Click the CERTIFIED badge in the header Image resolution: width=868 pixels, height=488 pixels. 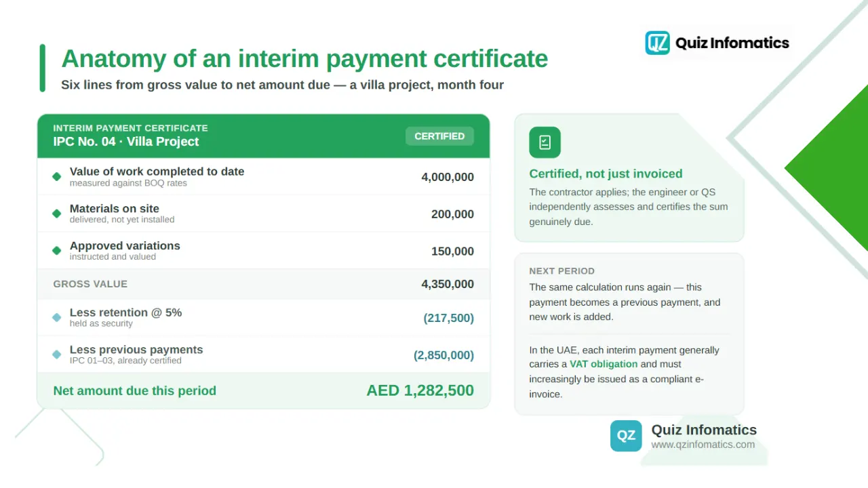click(x=439, y=136)
